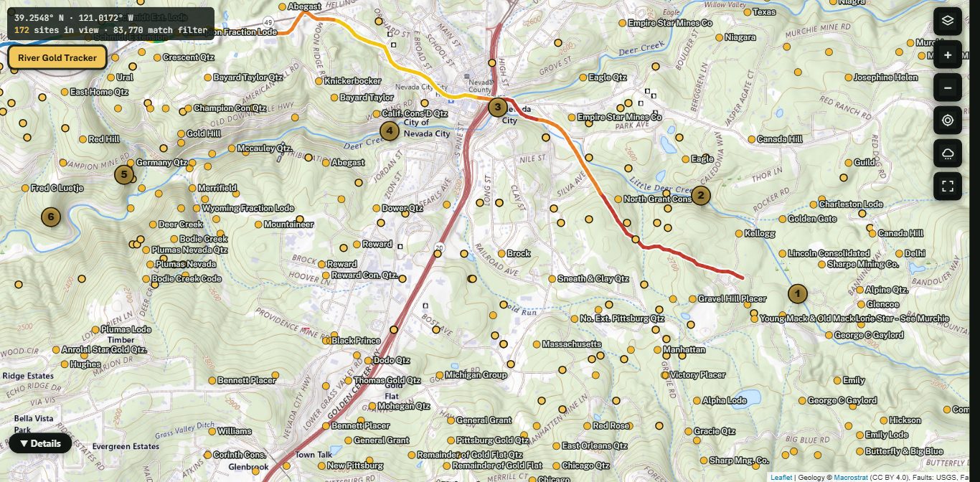Select numbered waypoint marker 1
Image resolution: width=980 pixels, height=482 pixels.
click(797, 293)
